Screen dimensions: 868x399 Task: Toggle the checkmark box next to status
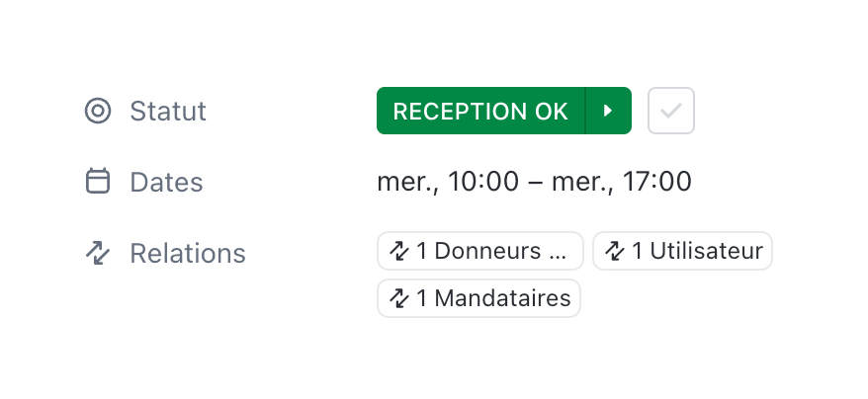tap(671, 111)
